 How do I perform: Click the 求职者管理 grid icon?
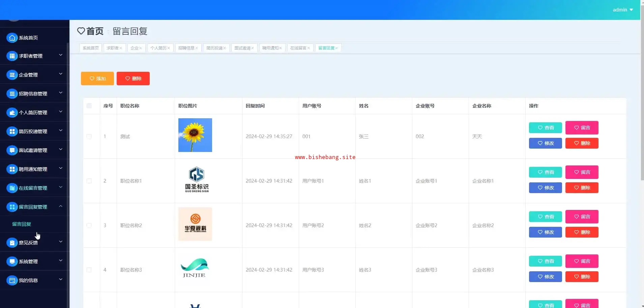click(x=12, y=56)
